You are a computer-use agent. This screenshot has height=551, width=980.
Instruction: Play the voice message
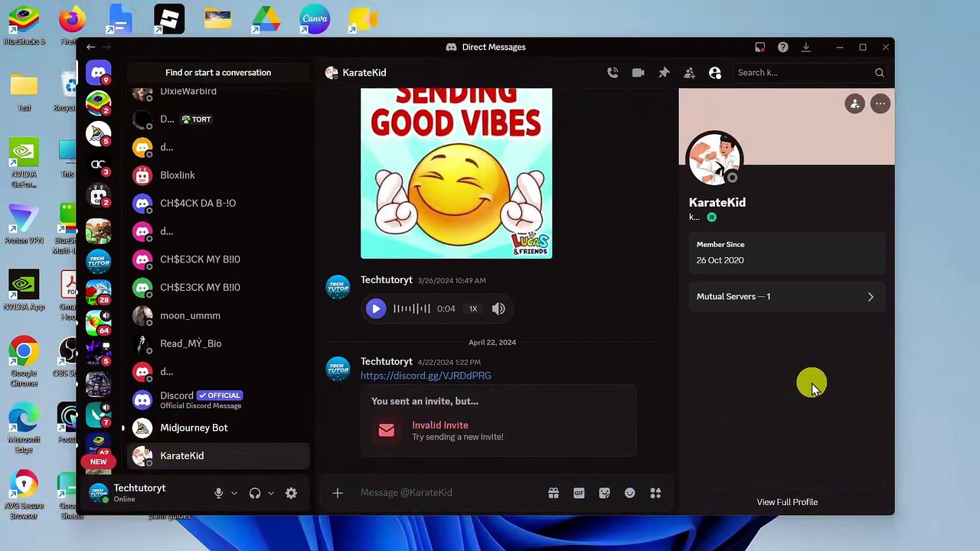pos(375,308)
